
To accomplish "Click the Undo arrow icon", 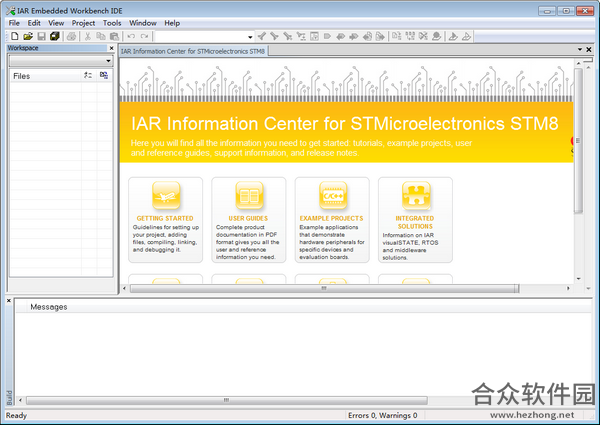I will [131, 36].
